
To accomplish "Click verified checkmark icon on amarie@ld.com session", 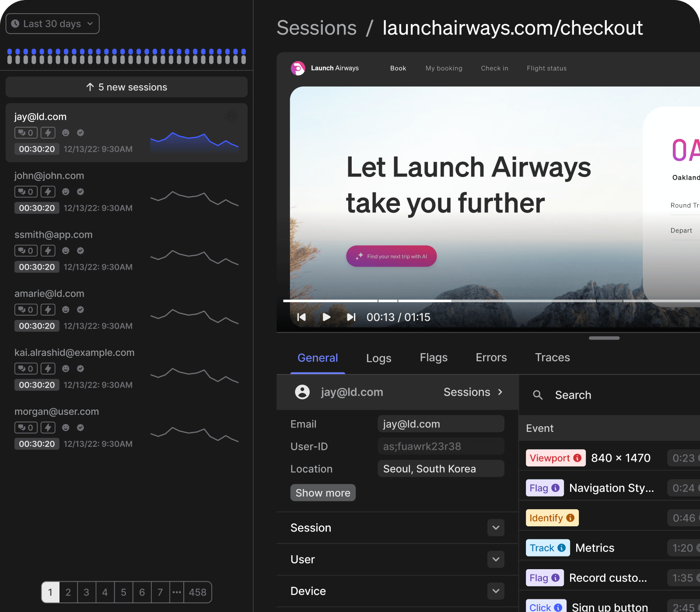I will 80,309.
